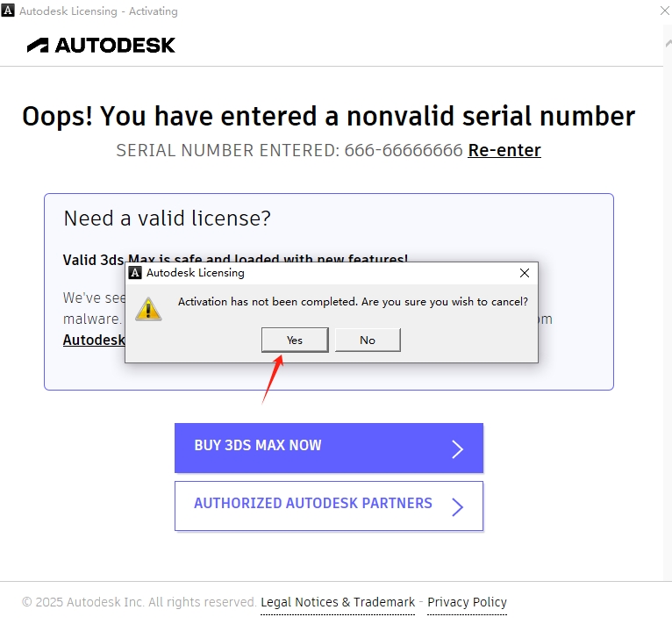Open the AUTHORIZED AUTODESK PARTNERS button label

(313, 504)
